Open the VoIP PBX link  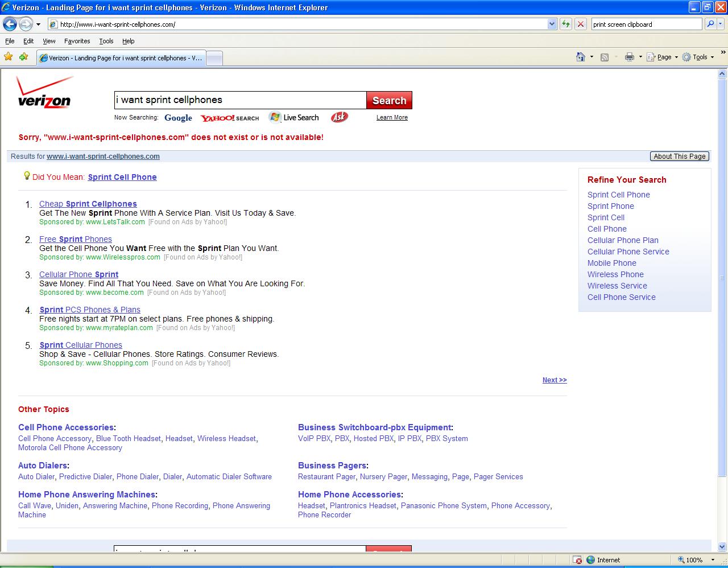(x=314, y=438)
